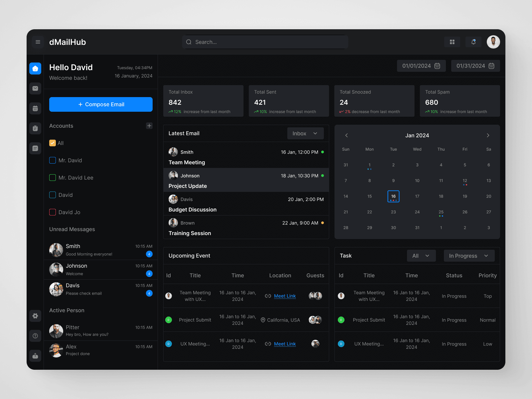Open Brown's Training Session email

(246, 227)
